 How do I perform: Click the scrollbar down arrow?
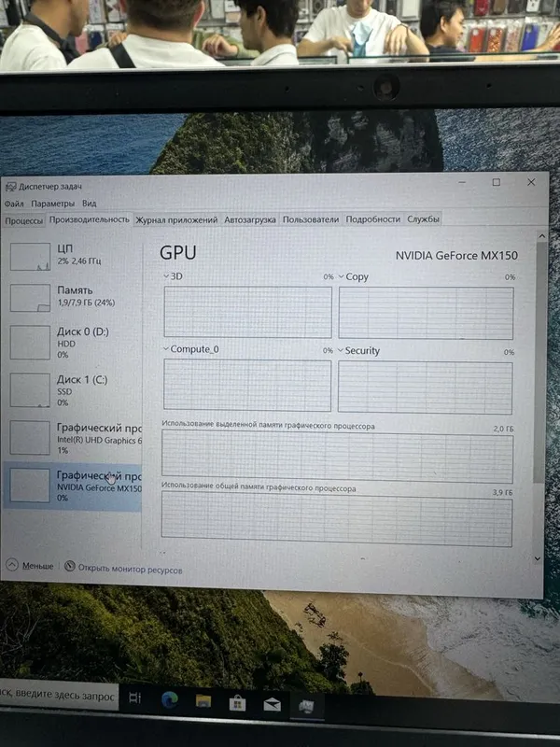538,558
